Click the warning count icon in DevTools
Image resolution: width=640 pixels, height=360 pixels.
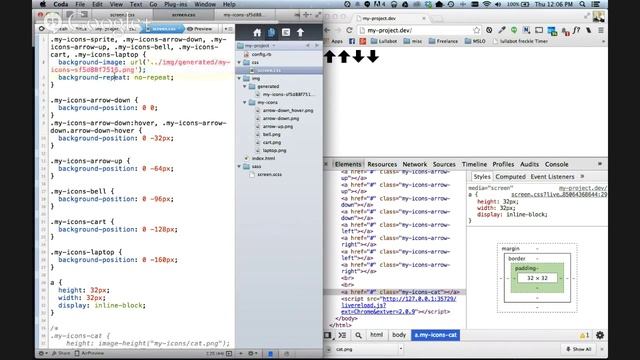click(x=584, y=335)
